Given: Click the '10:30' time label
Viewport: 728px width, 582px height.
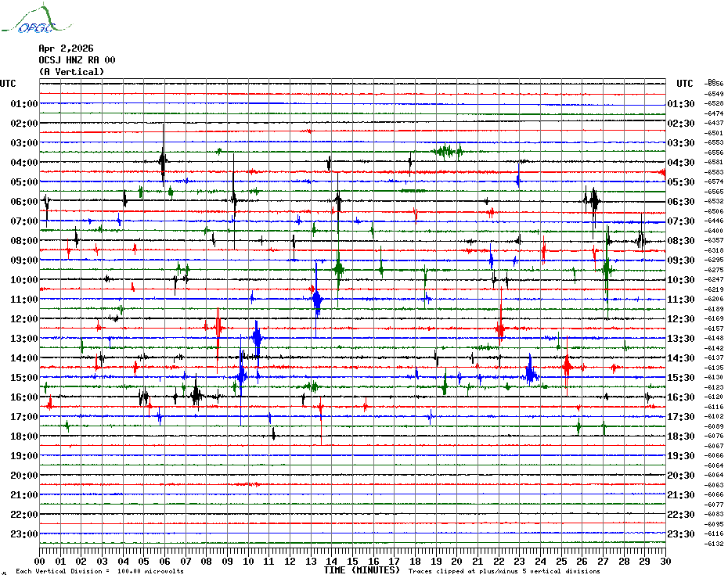Looking at the screenshot, I should pos(681,279).
